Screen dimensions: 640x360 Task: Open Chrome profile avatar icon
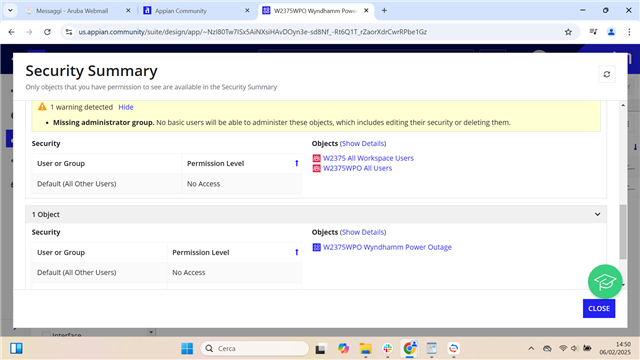click(x=611, y=32)
